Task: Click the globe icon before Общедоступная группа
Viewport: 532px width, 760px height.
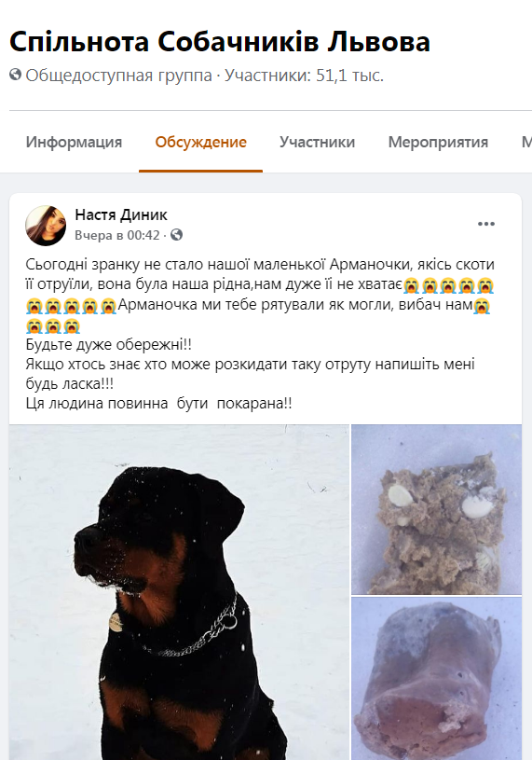Action: [x=16, y=75]
